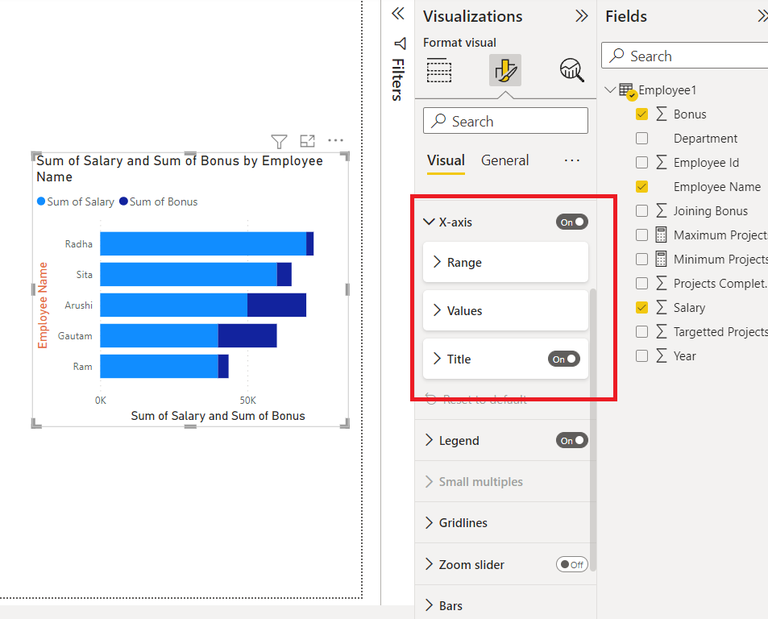The width and height of the screenshot is (768, 619).
Task: Switch to the General tab
Action: pos(504,160)
